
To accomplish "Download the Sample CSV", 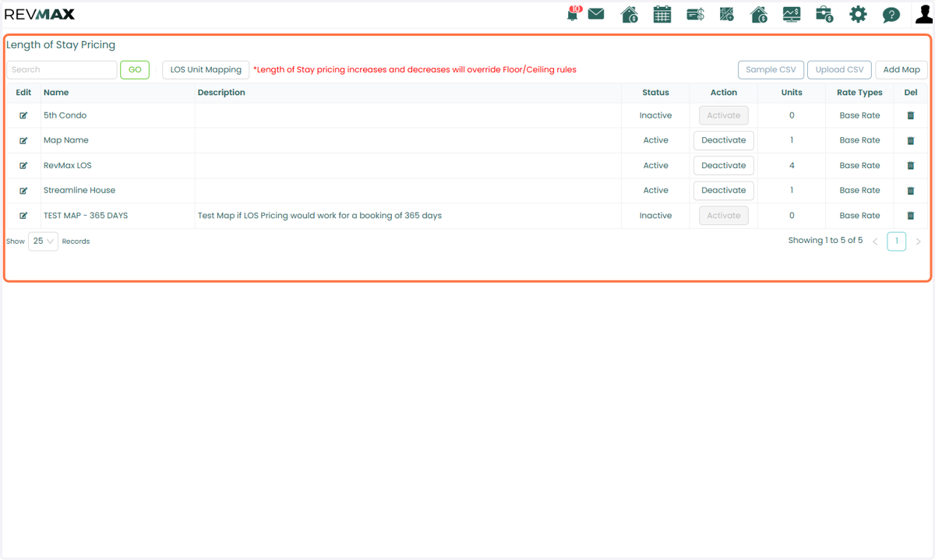I will (x=771, y=70).
